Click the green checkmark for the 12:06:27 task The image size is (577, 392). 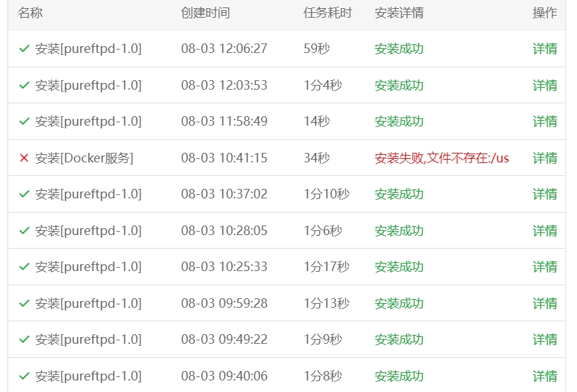(24, 48)
